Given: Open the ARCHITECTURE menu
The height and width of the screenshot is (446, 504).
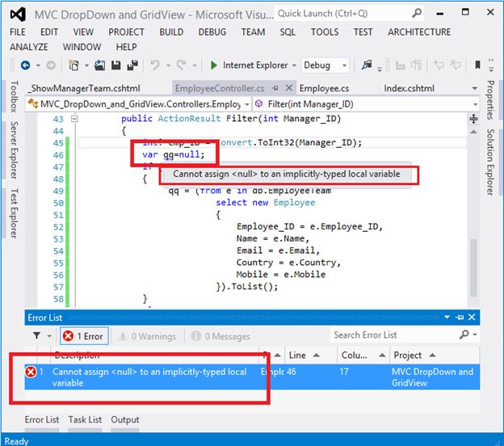Looking at the screenshot, I should (x=419, y=32).
